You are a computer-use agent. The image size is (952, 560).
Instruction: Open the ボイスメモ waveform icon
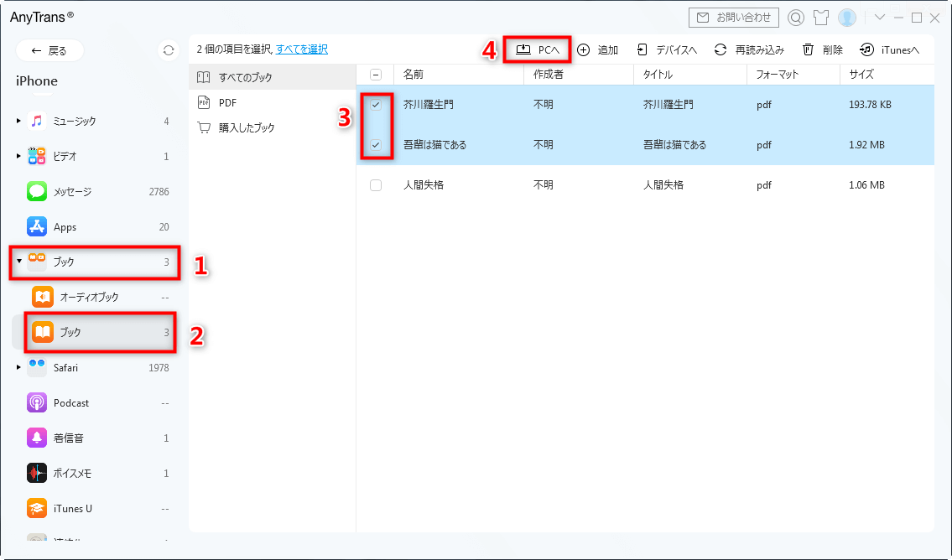pyautogui.click(x=36, y=473)
